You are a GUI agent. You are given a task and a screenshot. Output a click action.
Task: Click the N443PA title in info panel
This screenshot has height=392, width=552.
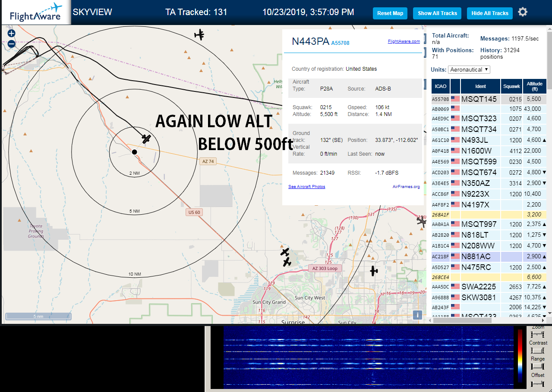pos(310,41)
